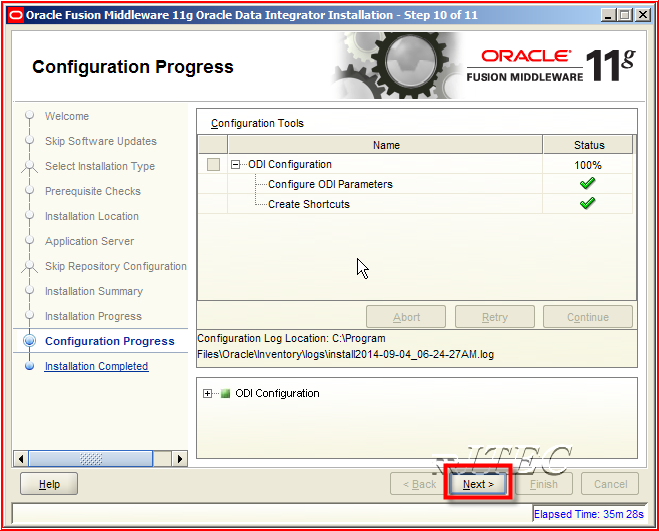This screenshot has width=659, height=531.
Task: Select the Create Shortcuts row
Action: pyautogui.click(x=415, y=204)
